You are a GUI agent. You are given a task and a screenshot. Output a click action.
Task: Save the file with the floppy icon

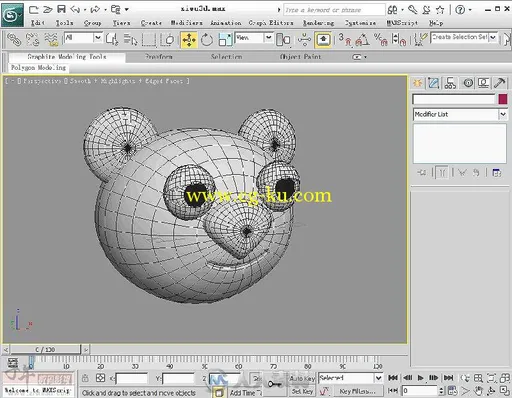(x=61, y=9)
